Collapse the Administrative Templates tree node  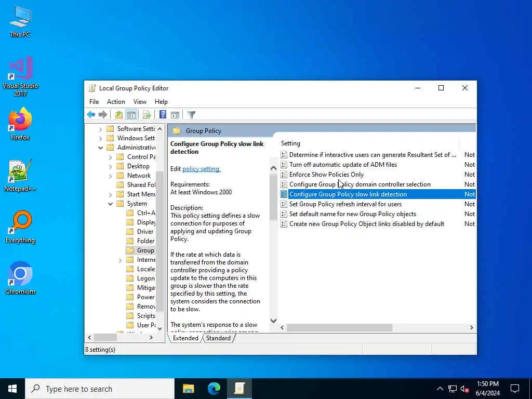[100, 148]
